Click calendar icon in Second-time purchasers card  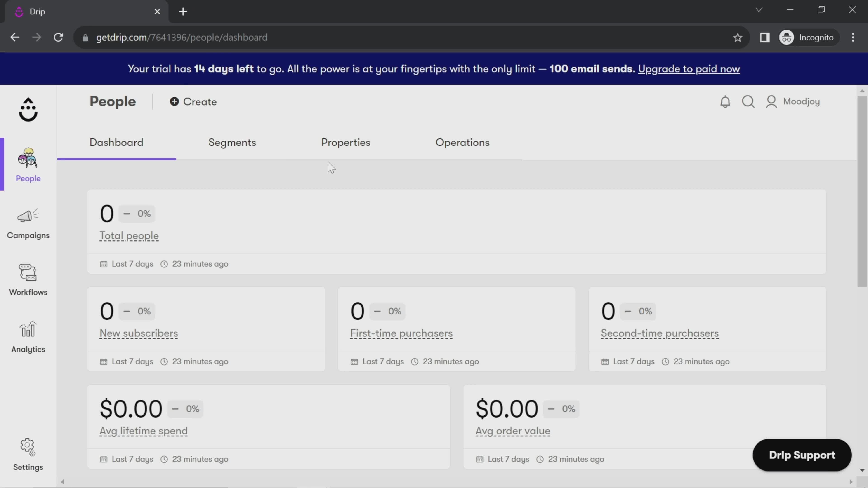pyautogui.click(x=605, y=362)
